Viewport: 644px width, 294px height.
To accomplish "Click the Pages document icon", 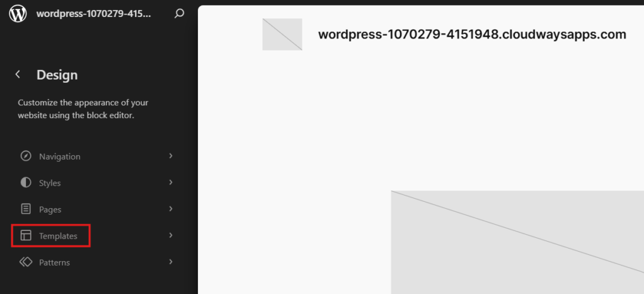I will [26, 209].
